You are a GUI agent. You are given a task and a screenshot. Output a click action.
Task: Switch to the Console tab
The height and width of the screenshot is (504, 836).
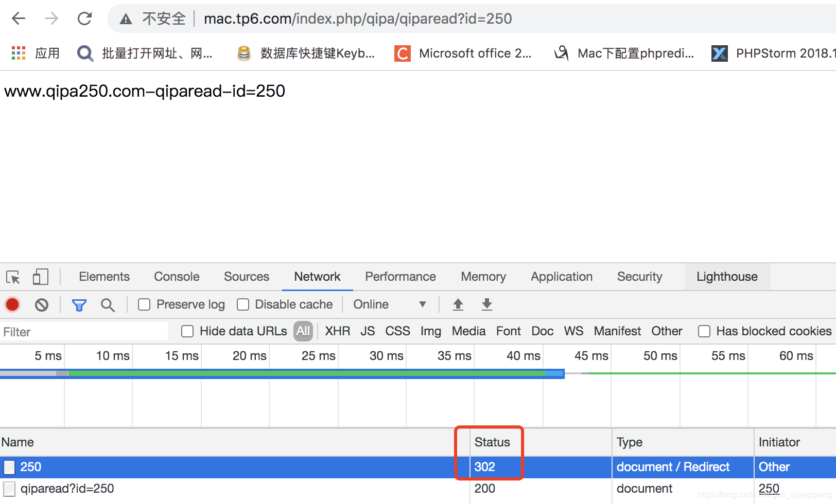pos(177,277)
